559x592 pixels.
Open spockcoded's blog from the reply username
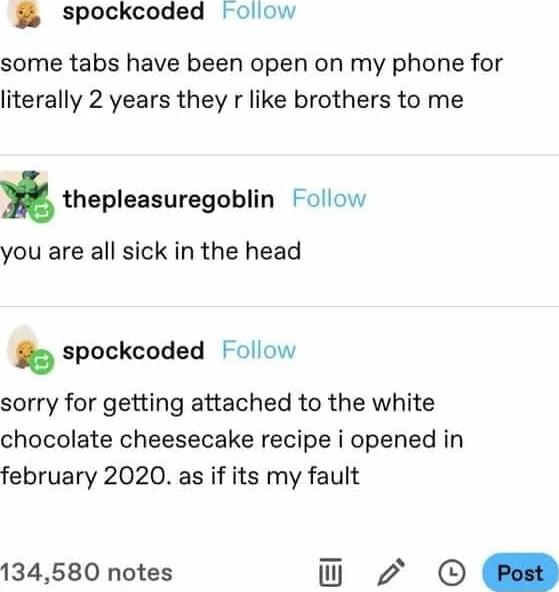pyautogui.click(x=134, y=351)
